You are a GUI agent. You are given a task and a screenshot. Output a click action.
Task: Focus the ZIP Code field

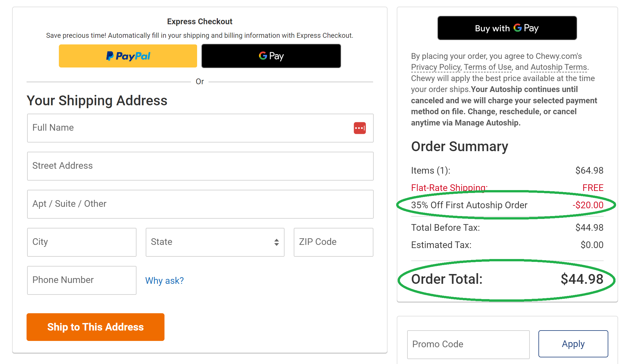coord(333,242)
